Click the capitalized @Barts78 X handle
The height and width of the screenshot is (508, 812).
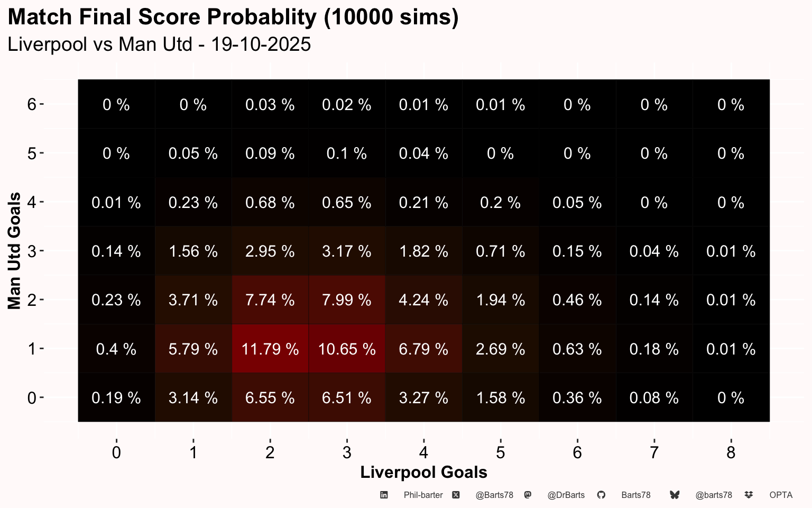click(494, 495)
